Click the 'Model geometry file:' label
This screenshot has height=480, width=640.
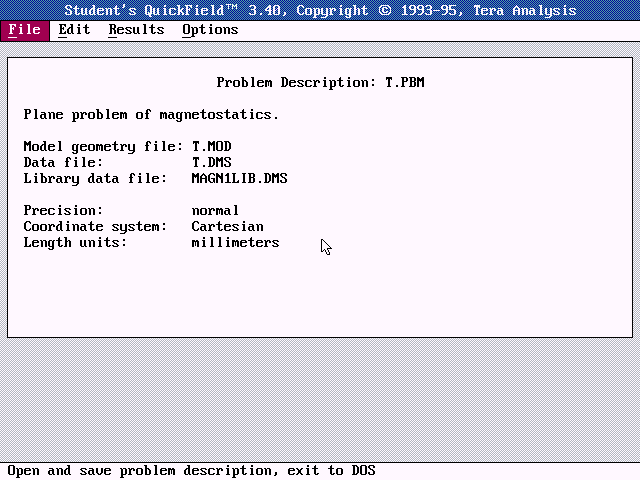(x=103, y=147)
